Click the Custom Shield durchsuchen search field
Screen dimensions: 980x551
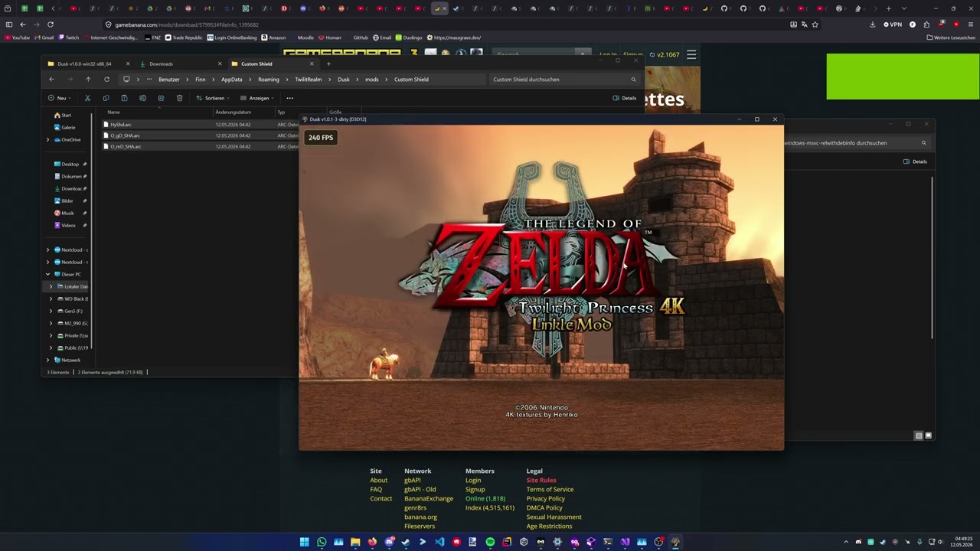564,80
